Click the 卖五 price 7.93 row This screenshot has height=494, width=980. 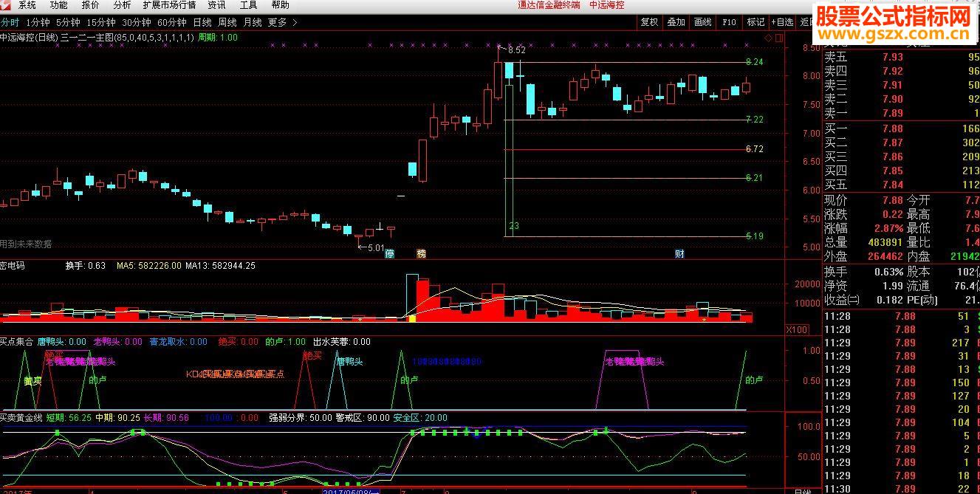(x=902, y=58)
